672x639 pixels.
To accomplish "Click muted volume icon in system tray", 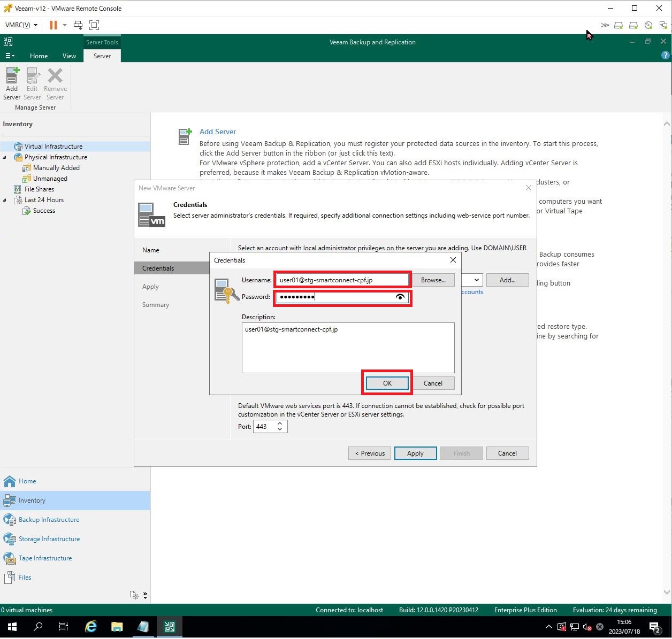I will tap(587, 627).
